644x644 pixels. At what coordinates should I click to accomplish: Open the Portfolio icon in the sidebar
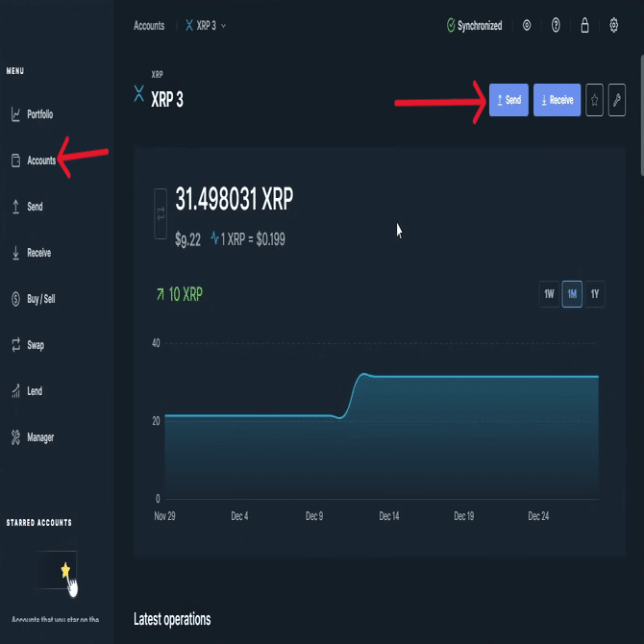click(15, 114)
